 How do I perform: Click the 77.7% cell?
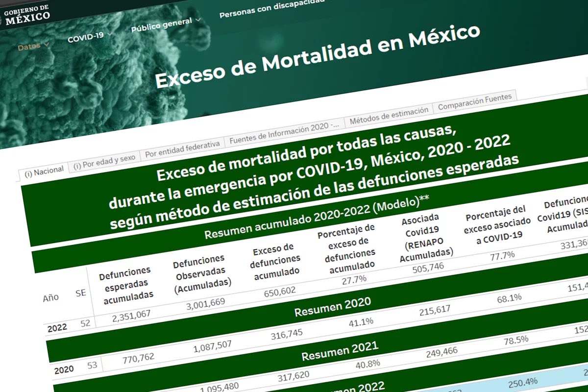(503, 255)
